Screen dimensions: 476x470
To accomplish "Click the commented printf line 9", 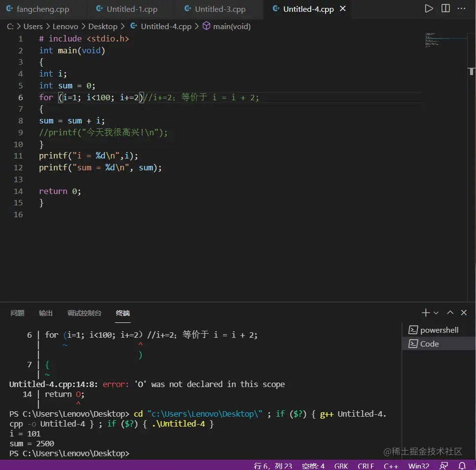I will (103, 132).
